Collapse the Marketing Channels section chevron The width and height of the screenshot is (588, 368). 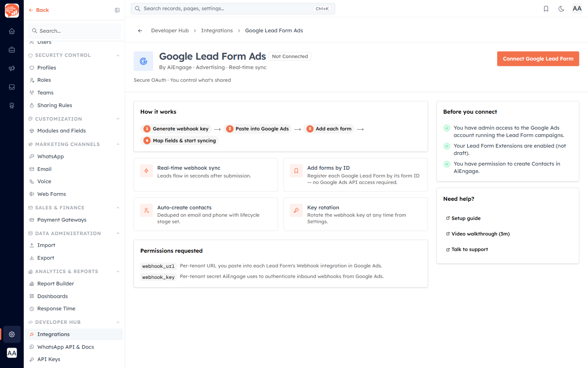(118, 144)
